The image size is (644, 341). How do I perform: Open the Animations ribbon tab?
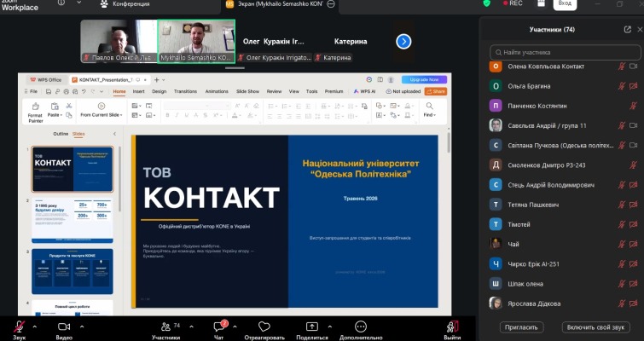[x=217, y=91]
